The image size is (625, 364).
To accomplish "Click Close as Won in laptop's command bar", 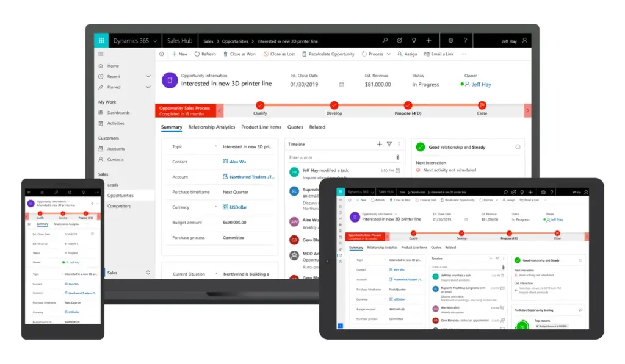I will coord(239,54).
